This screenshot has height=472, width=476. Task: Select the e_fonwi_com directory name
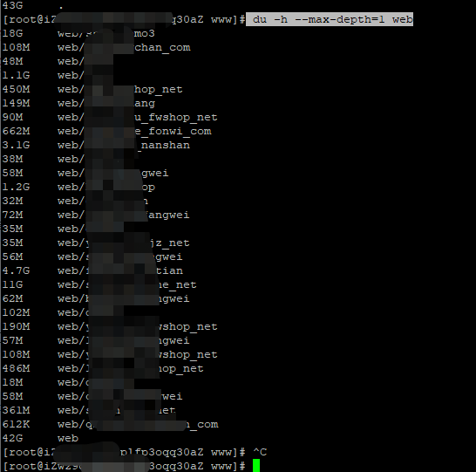point(173,131)
